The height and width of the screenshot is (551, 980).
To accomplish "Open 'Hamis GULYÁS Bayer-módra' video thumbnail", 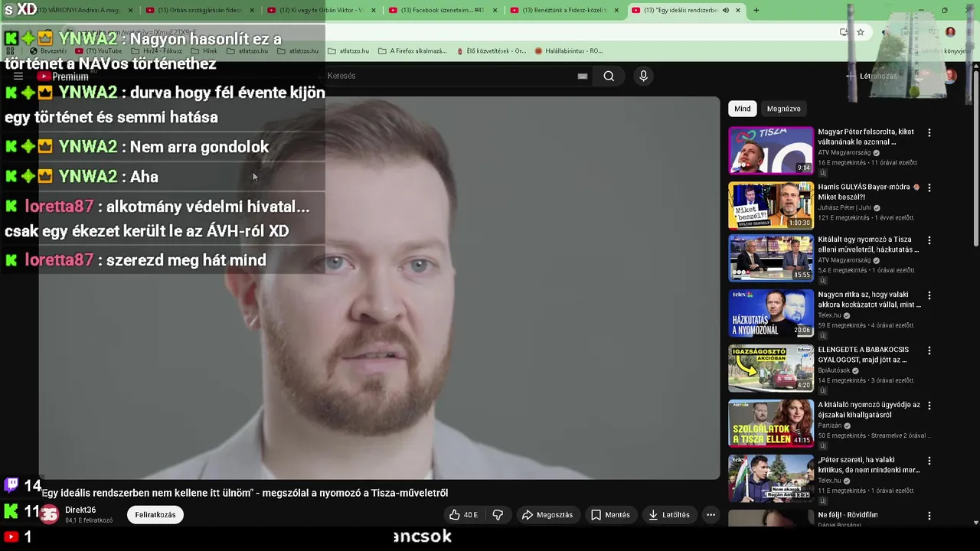I will click(771, 206).
